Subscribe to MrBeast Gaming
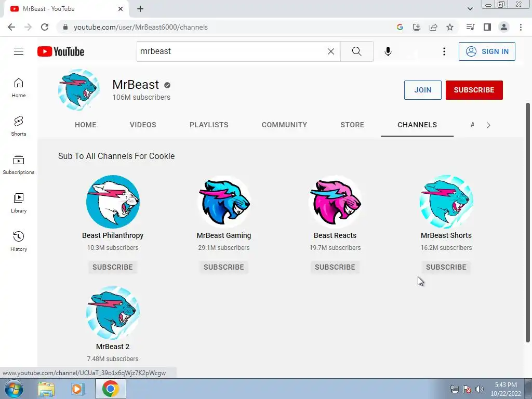 (x=224, y=267)
